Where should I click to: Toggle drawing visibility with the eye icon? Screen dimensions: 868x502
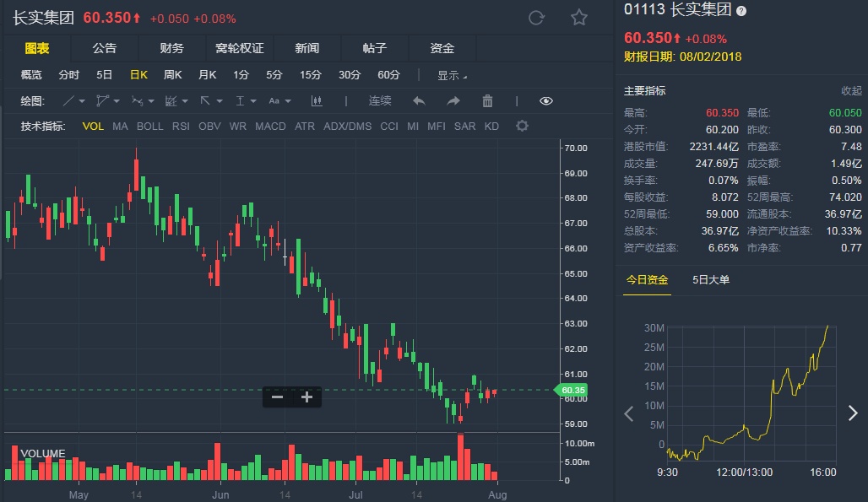546,101
